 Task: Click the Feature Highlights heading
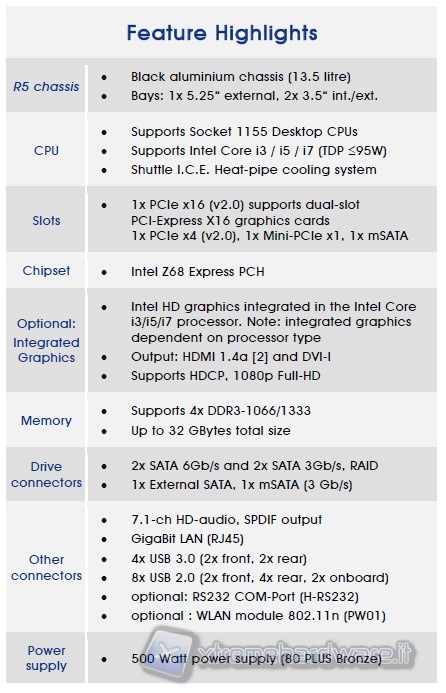tap(222, 33)
